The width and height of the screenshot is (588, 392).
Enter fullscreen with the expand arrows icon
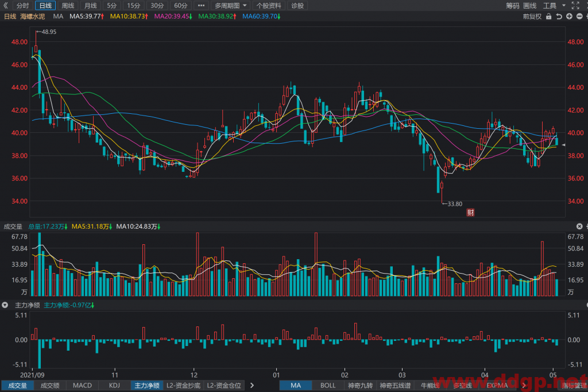575,6
